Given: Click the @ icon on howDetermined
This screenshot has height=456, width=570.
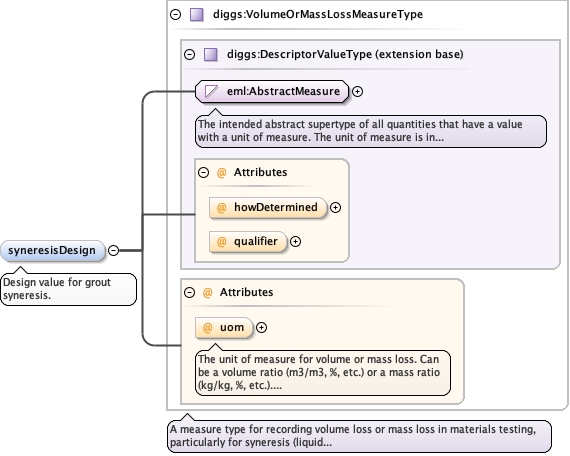Looking at the screenshot, I should [221, 208].
